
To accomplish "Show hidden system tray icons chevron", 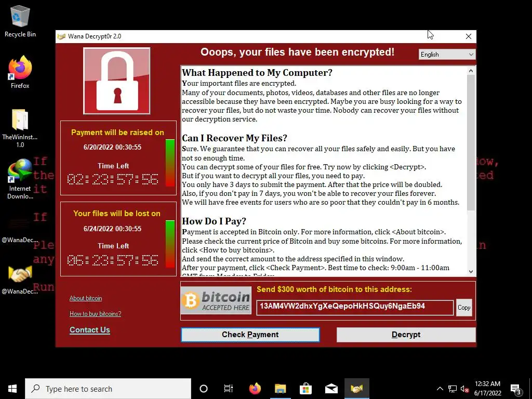I will (440, 389).
